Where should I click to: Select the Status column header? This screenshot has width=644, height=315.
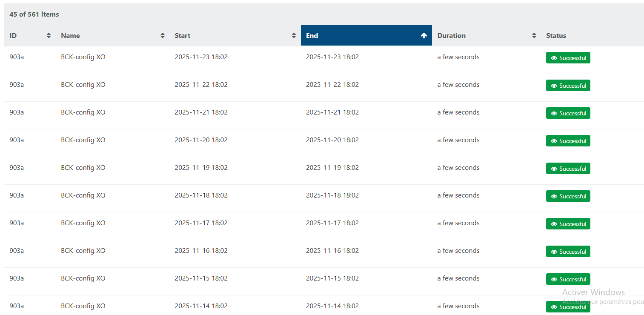pyautogui.click(x=556, y=36)
